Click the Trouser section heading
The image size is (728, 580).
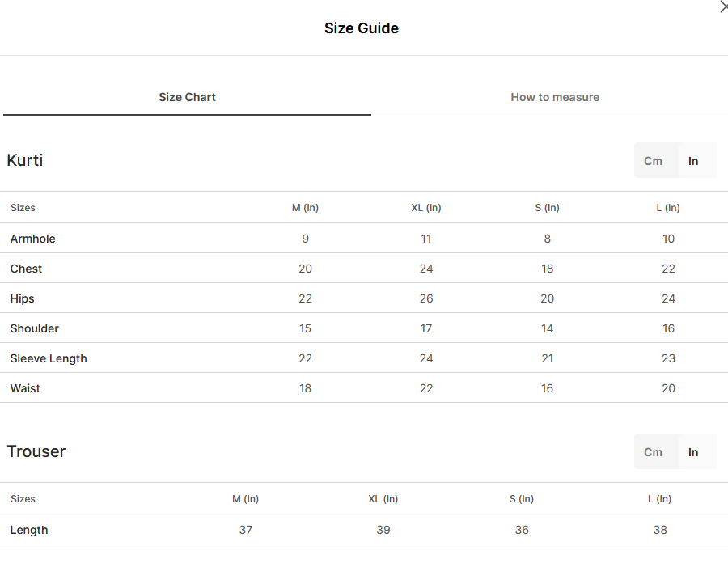pos(36,451)
